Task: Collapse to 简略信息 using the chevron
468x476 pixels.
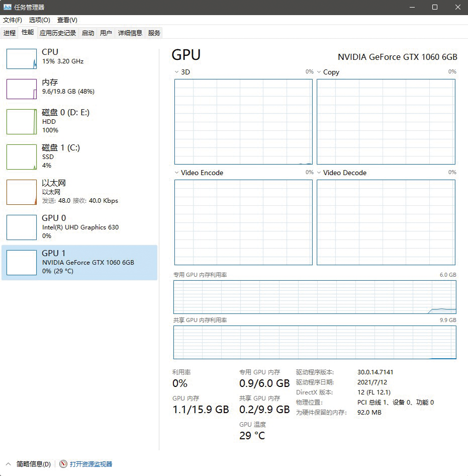Action: click(x=9, y=464)
